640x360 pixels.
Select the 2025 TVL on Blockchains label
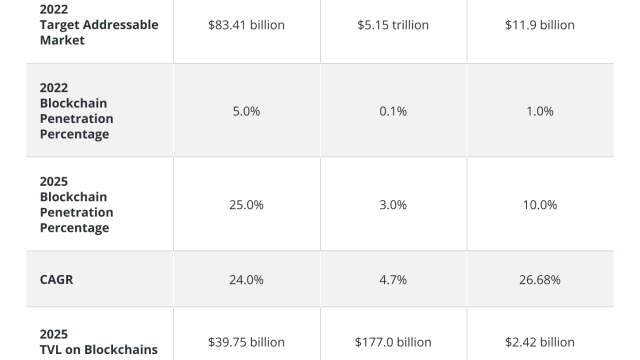point(99,342)
